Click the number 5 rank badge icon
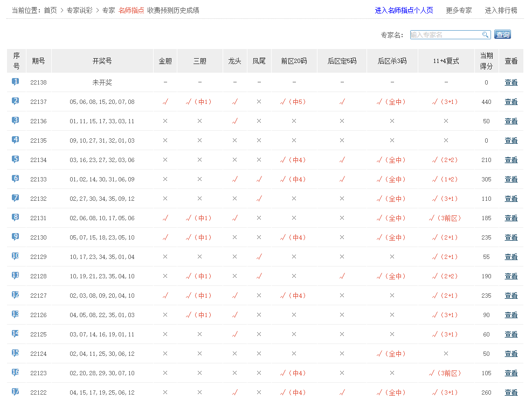 tap(16, 159)
